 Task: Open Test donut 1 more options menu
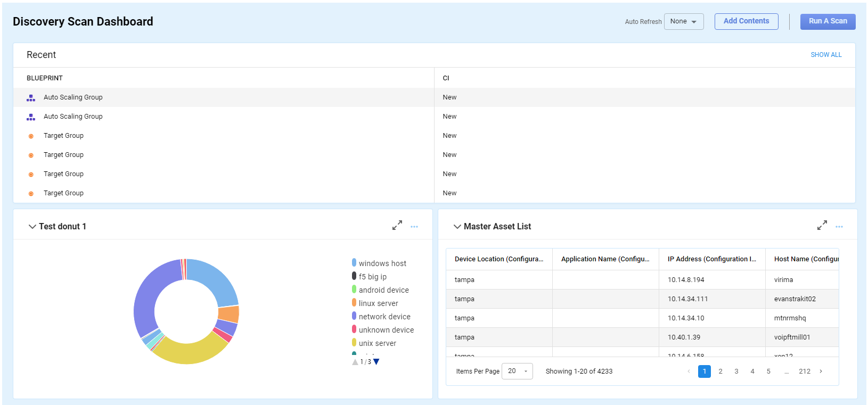[x=414, y=227]
